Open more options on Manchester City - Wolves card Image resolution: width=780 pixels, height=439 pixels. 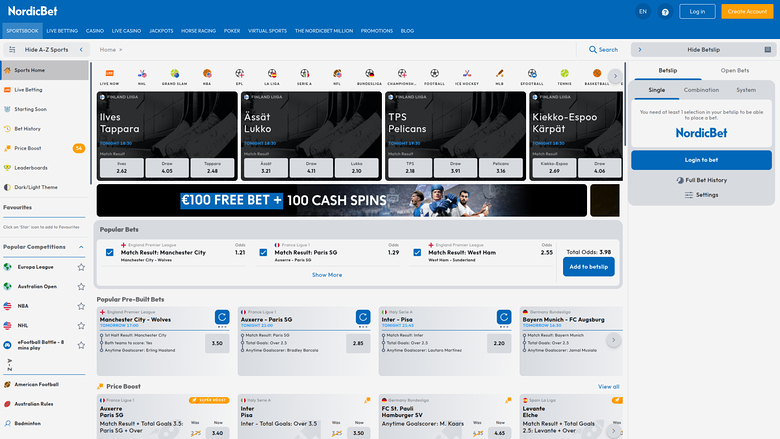tap(222, 327)
